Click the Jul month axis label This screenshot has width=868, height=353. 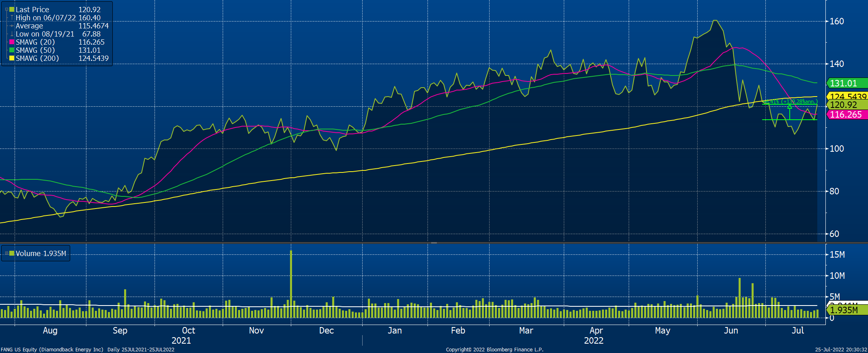point(798,331)
